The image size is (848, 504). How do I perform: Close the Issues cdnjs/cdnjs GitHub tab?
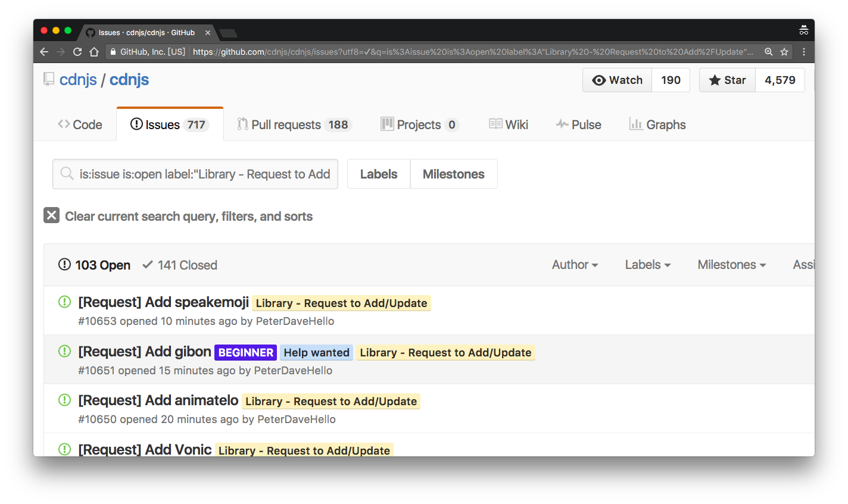[207, 33]
